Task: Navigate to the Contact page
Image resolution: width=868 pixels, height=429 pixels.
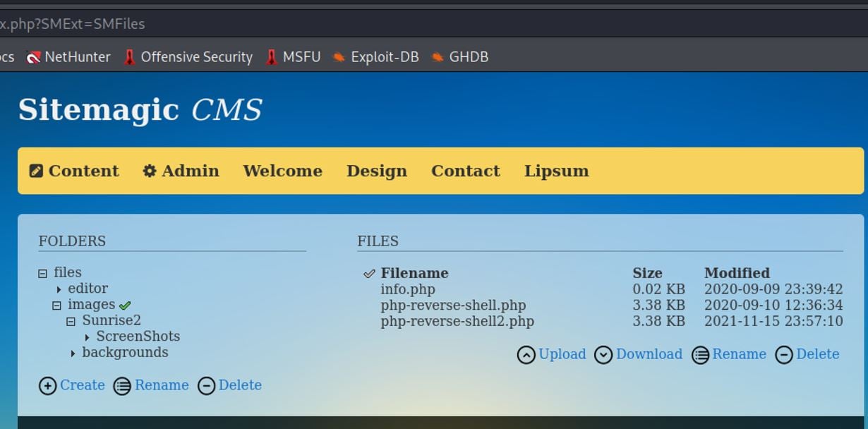Action: (466, 171)
